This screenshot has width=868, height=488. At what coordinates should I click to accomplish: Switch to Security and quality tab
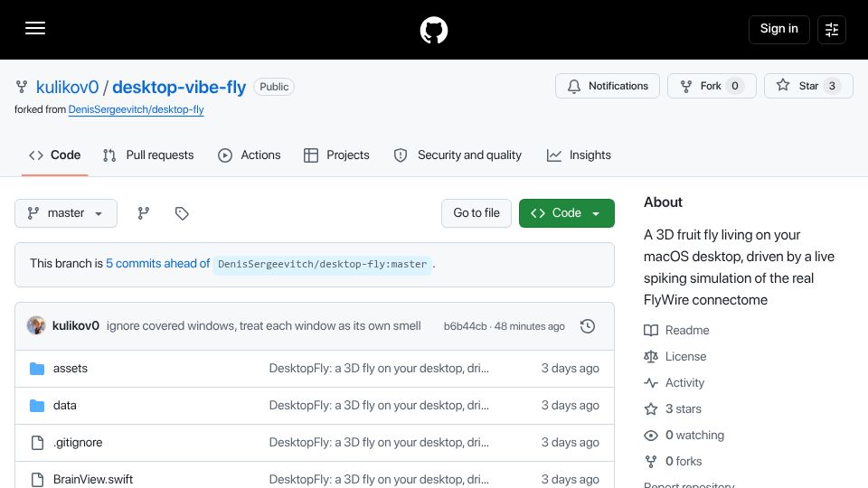458,155
